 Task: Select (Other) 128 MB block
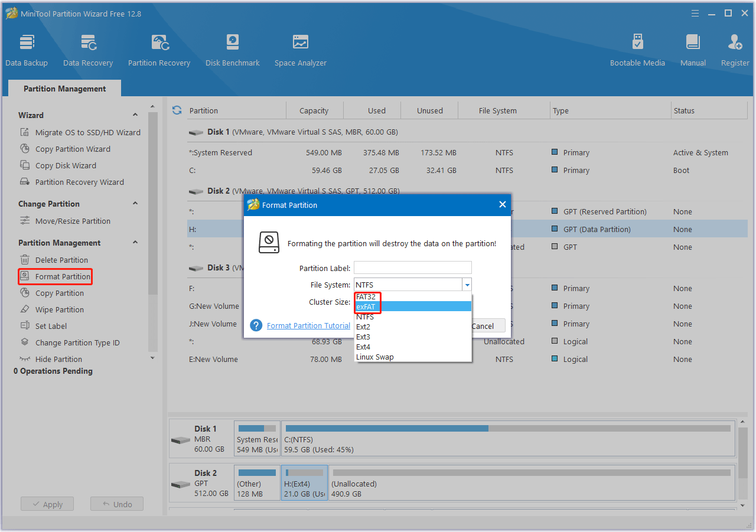[x=257, y=483]
